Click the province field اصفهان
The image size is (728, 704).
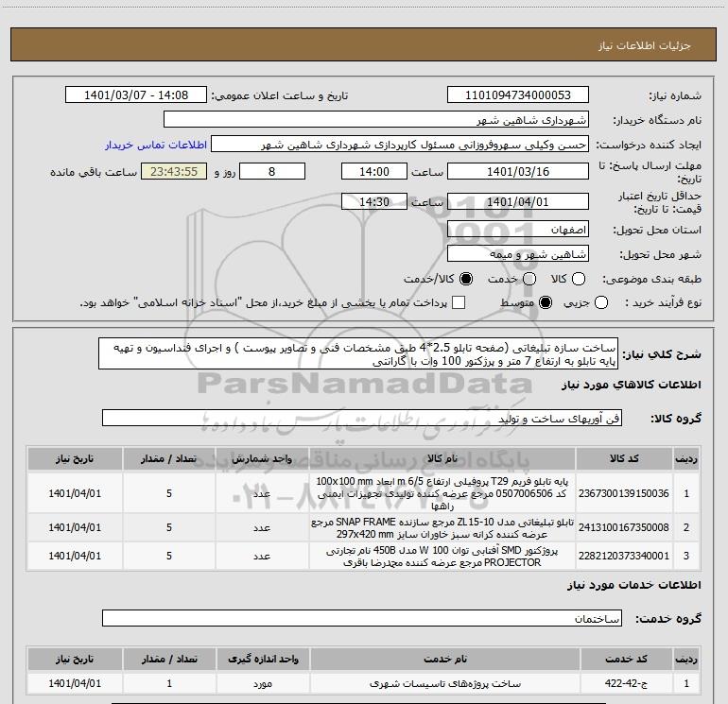click(x=518, y=230)
